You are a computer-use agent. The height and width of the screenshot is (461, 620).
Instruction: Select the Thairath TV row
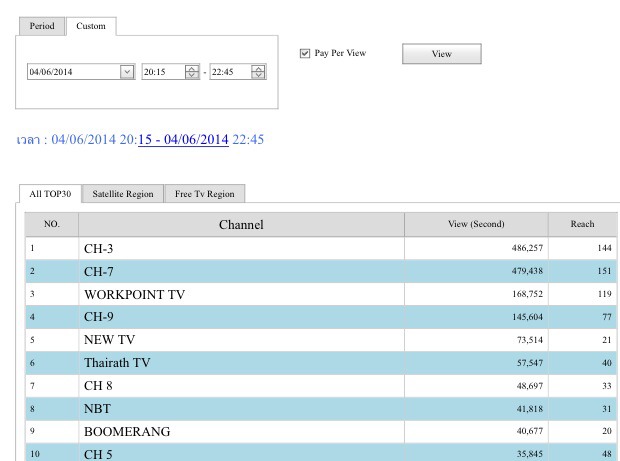(321, 363)
